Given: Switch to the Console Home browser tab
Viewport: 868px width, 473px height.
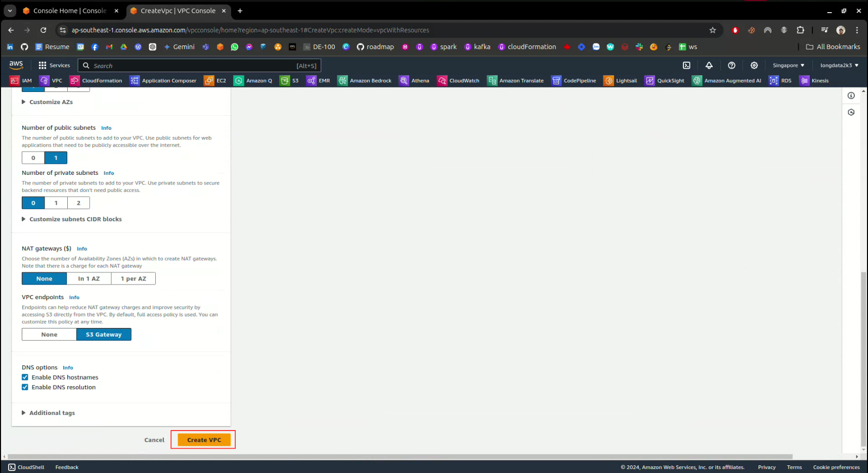Looking at the screenshot, I should tap(69, 11).
